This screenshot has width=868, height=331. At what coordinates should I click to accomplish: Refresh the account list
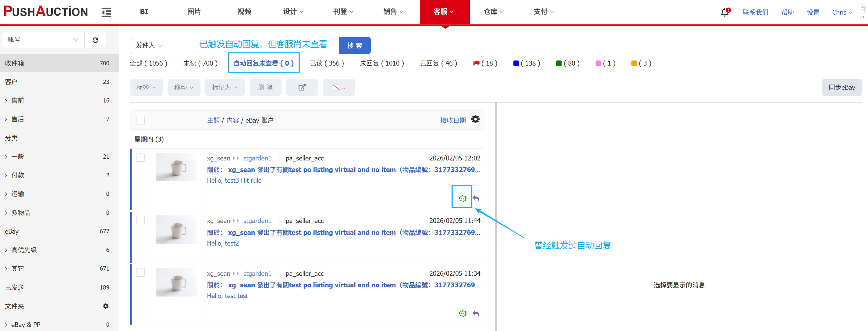click(x=95, y=40)
